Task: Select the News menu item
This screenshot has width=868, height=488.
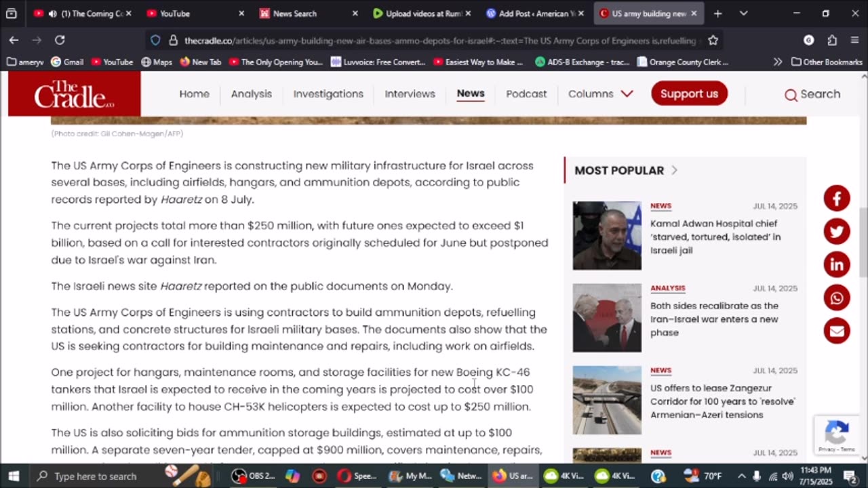Action: pyautogui.click(x=471, y=94)
